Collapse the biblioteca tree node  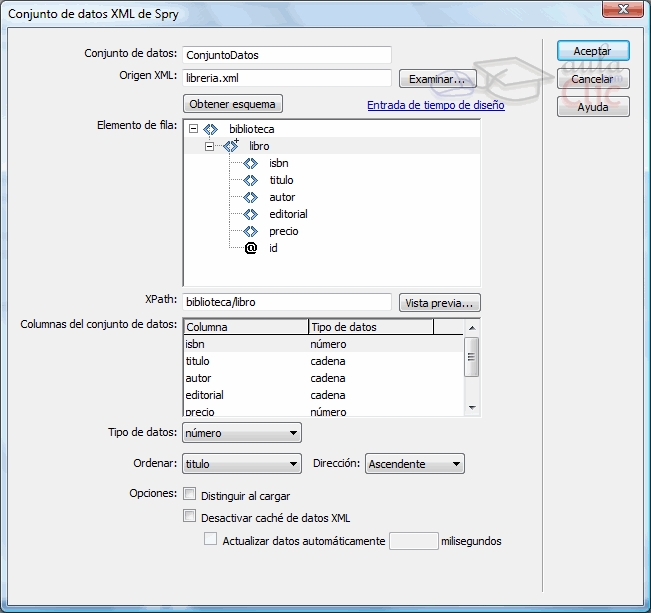pyautogui.click(x=193, y=129)
